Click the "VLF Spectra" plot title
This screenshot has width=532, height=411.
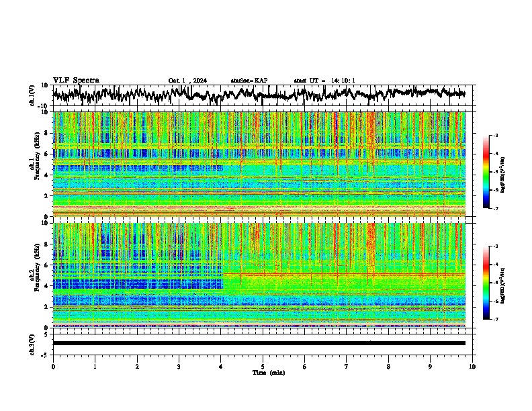[76, 81]
